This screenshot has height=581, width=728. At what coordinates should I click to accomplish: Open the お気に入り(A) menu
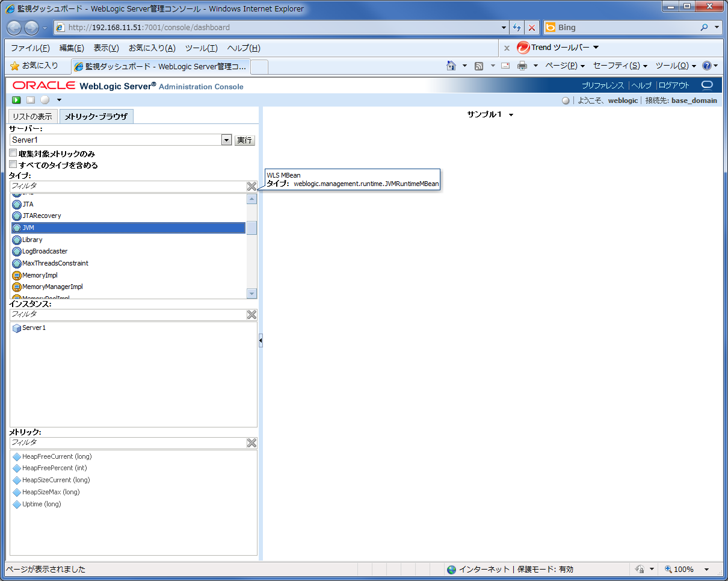(x=152, y=48)
